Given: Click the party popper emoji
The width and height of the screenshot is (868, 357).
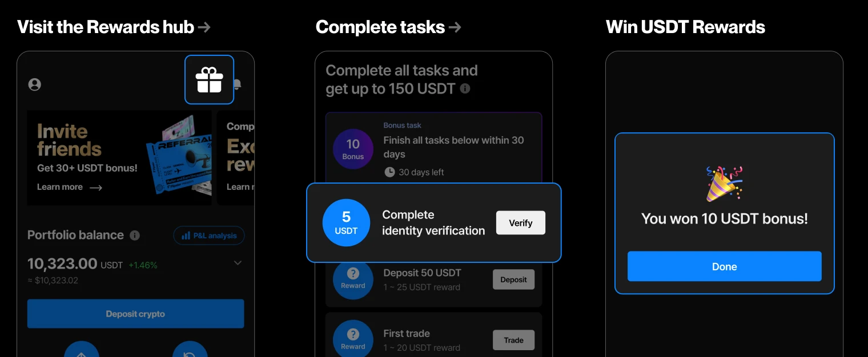Looking at the screenshot, I should pos(724,184).
